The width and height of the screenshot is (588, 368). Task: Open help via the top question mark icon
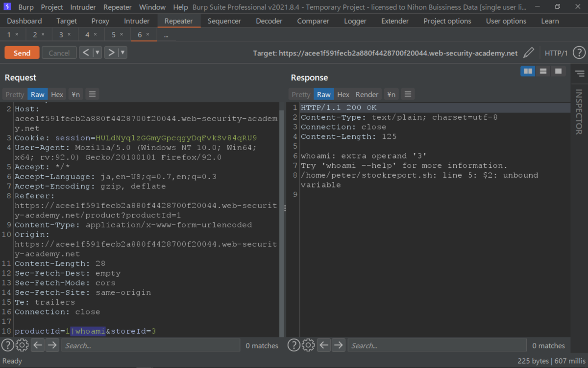tap(579, 53)
